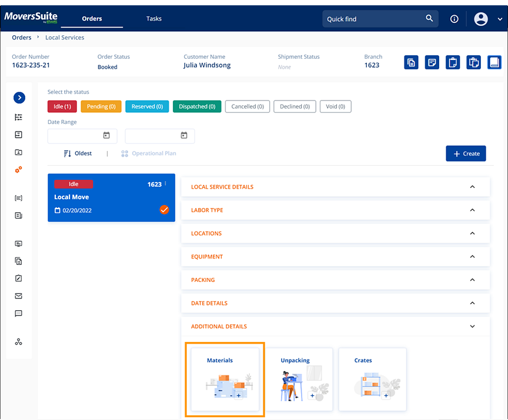Open the envelope email icon in the sidebar

pos(19,296)
